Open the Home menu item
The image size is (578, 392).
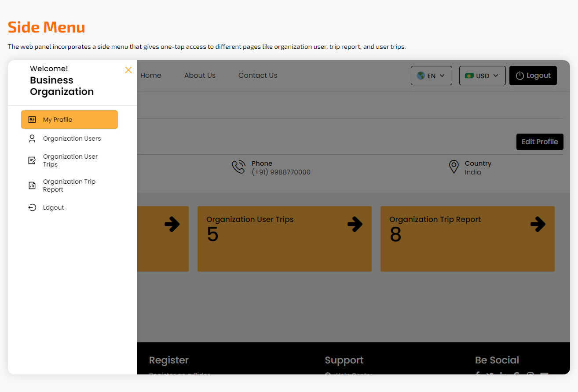[150, 75]
